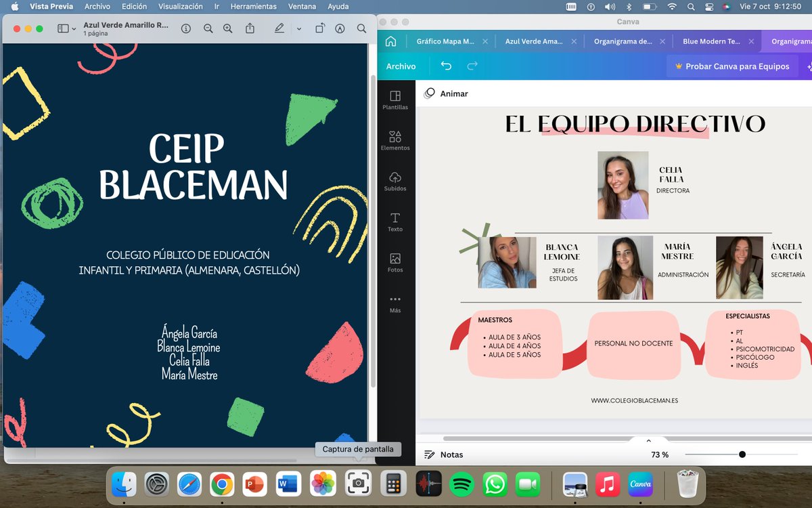This screenshot has height=508, width=812.
Task: Share the document from the Vista Previa toolbar
Action: (x=250, y=28)
